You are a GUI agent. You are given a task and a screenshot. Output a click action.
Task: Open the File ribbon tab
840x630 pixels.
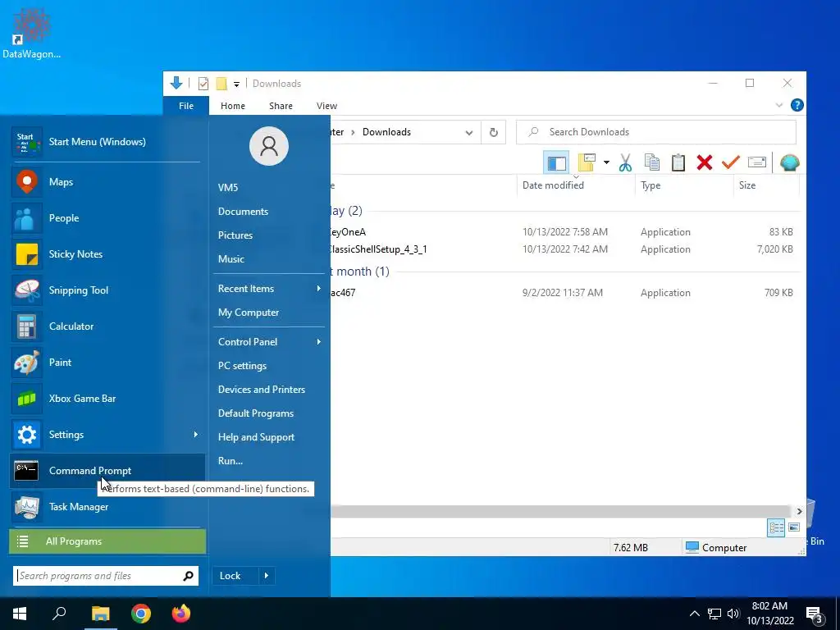pyautogui.click(x=186, y=106)
